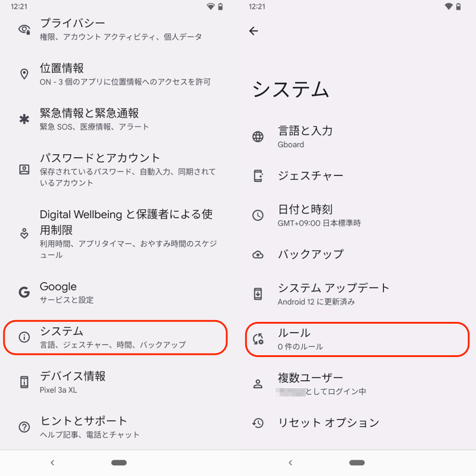Tap the cloud backup icon
Image resolution: width=476 pixels, height=476 pixels.
[258, 255]
